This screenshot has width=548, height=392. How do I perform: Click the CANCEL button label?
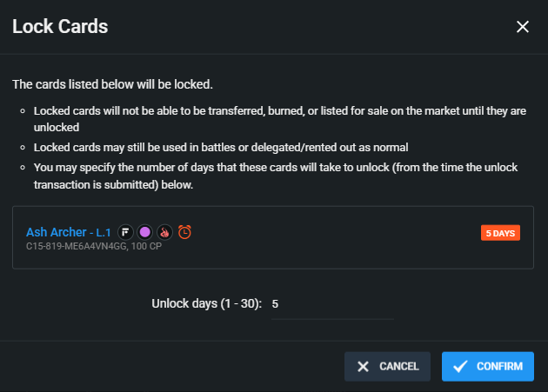(399, 367)
